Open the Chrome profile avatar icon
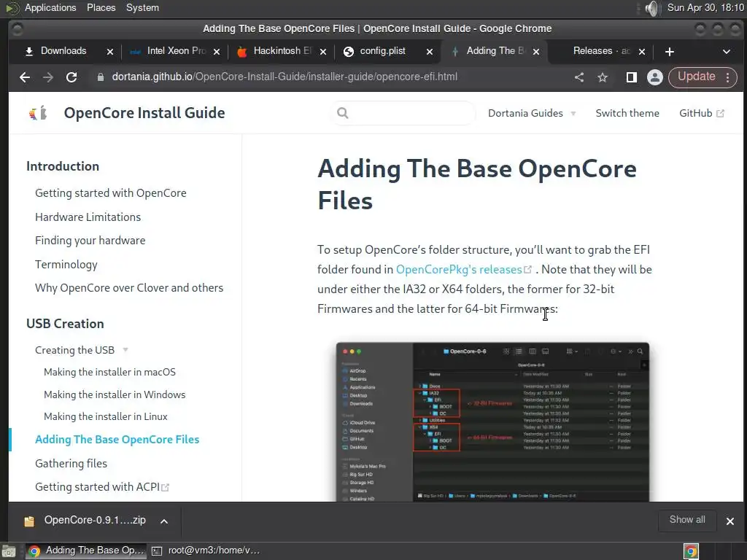This screenshot has width=747, height=560. [654, 77]
